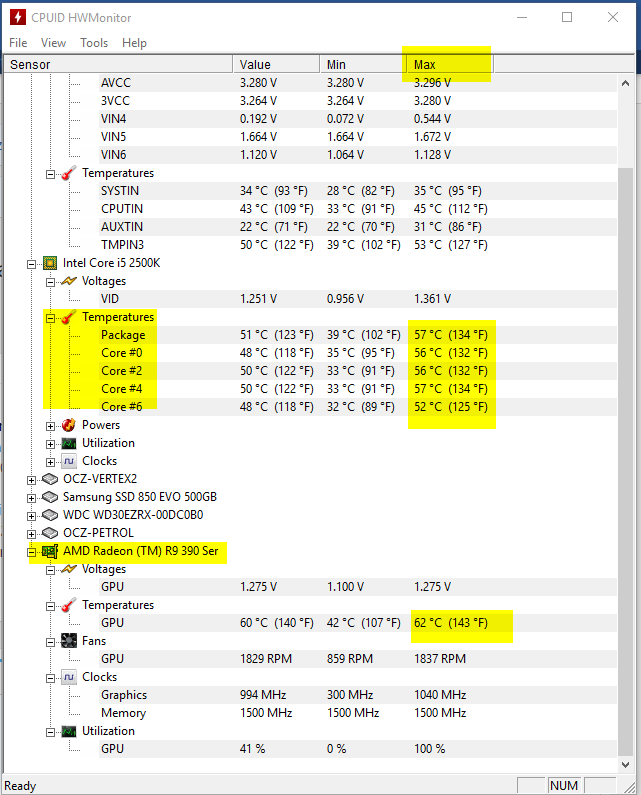Click the GPU Temperatures thermometer icon
Screen dimensions: 641x795
pyautogui.click(x=68, y=605)
